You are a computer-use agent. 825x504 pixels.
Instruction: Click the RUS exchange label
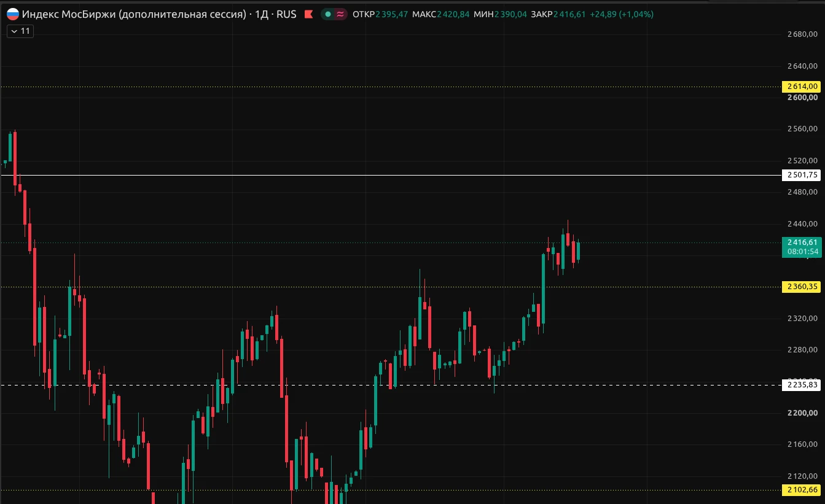[286, 14]
